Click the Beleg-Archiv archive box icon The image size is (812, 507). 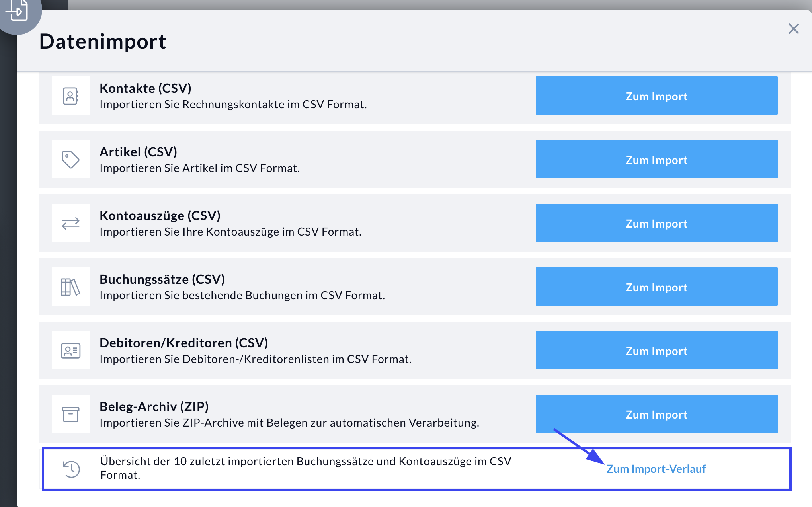coord(70,414)
